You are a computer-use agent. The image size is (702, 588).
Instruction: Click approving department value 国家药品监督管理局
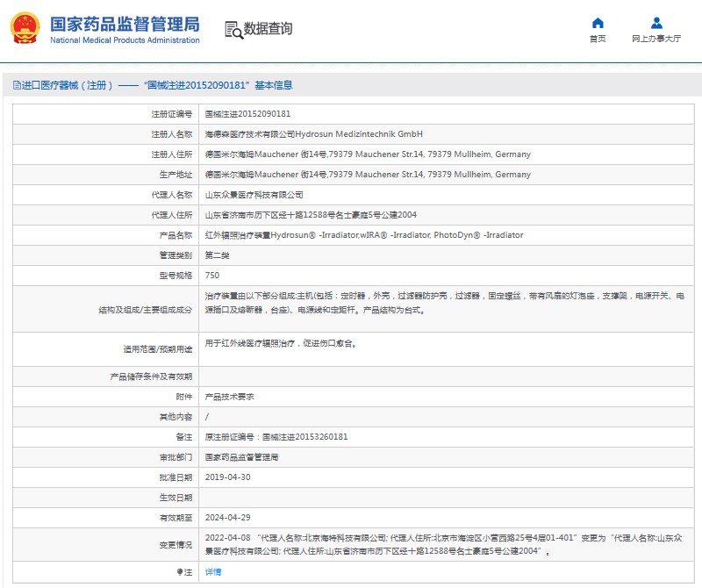[x=242, y=457]
